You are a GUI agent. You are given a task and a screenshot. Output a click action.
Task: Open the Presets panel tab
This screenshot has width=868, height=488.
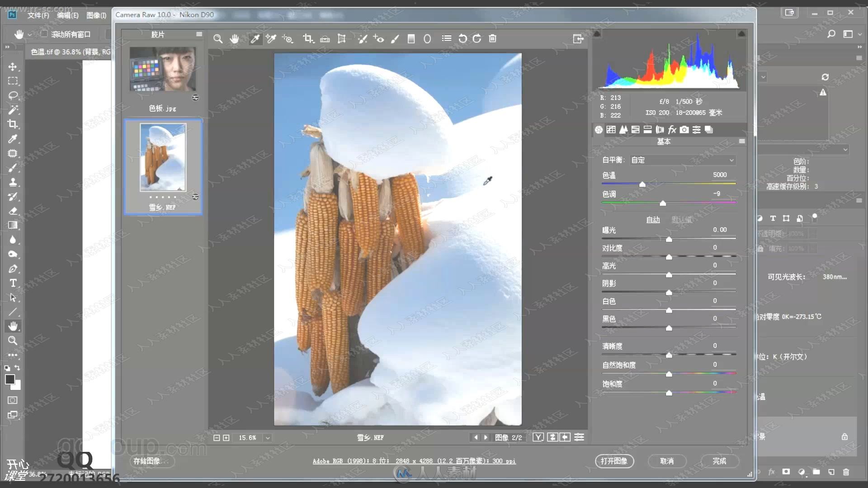pyautogui.click(x=697, y=130)
